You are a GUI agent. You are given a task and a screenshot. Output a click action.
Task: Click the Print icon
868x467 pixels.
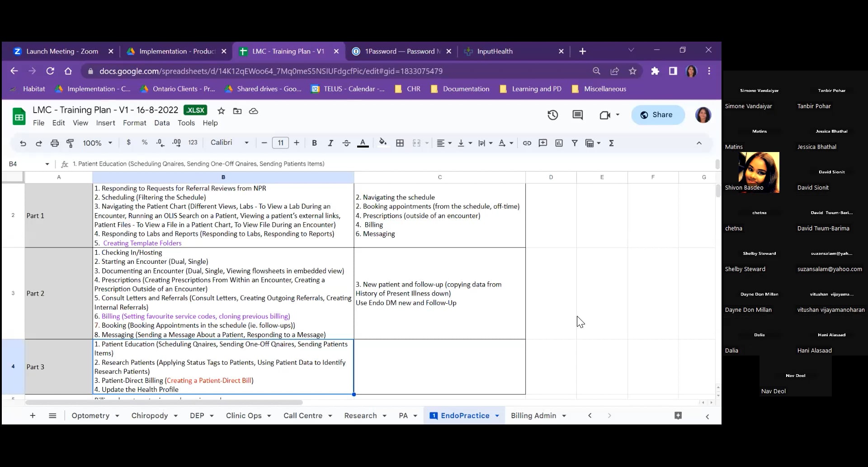tap(54, 143)
